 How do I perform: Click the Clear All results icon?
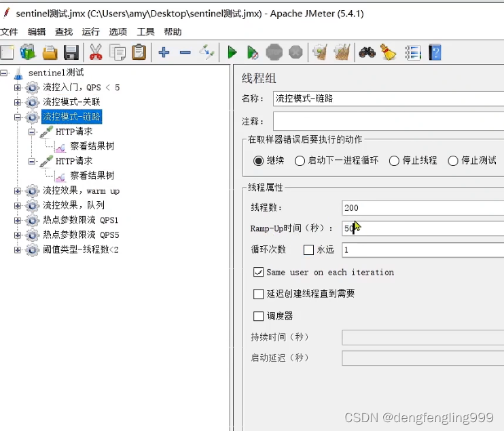pos(342,52)
